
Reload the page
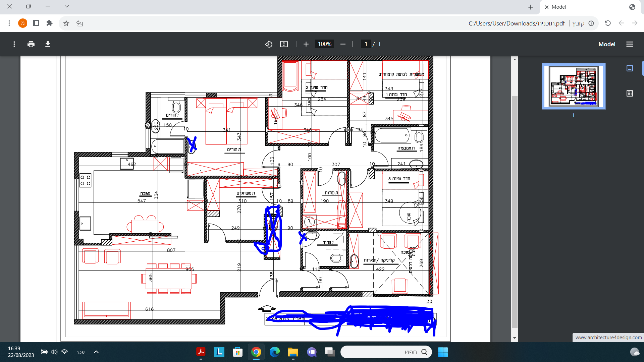point(608,23)
